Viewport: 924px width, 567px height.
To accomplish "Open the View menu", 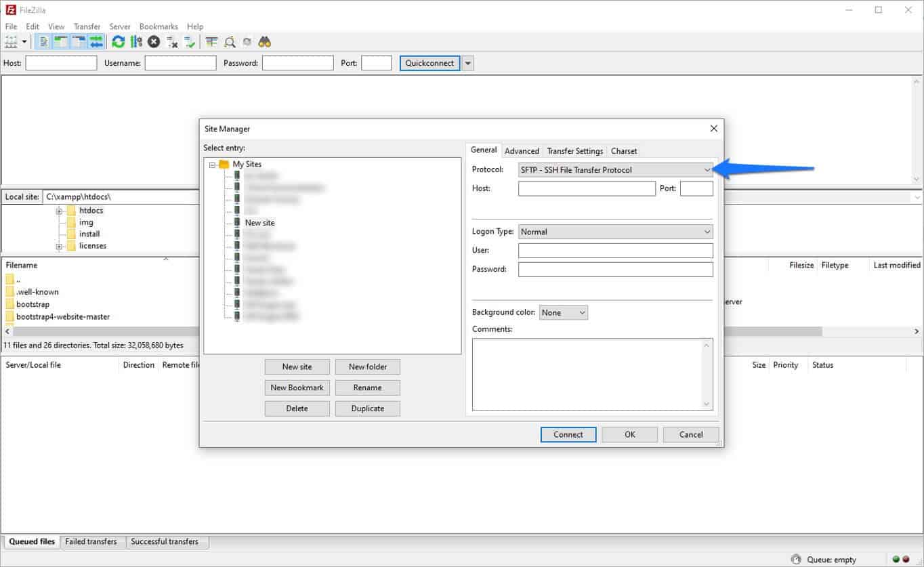I will coord(56,26).
